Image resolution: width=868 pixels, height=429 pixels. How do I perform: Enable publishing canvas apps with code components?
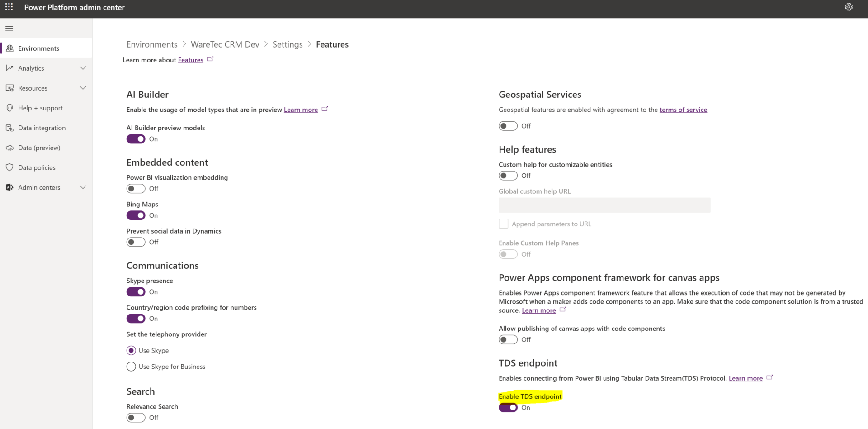[x=508, y=339]
